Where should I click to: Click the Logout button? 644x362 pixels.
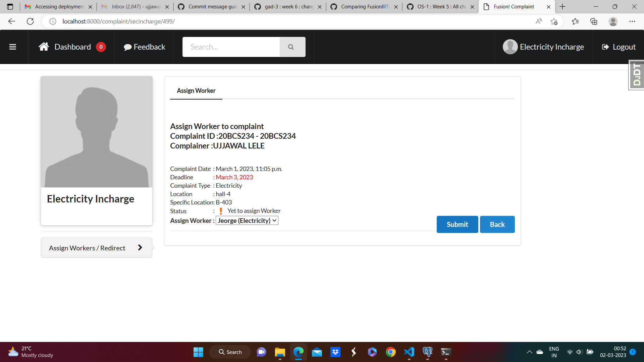[619, 47]
